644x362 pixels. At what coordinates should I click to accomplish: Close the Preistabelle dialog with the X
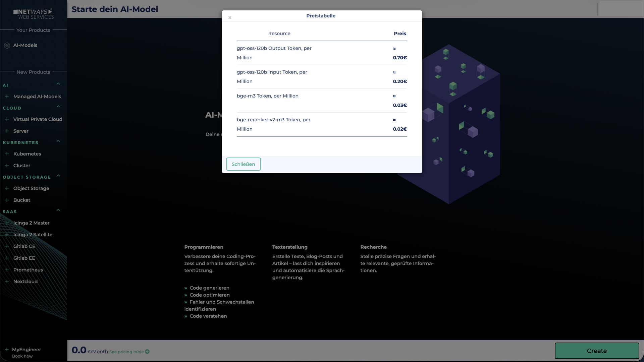[x=230, y=18]
